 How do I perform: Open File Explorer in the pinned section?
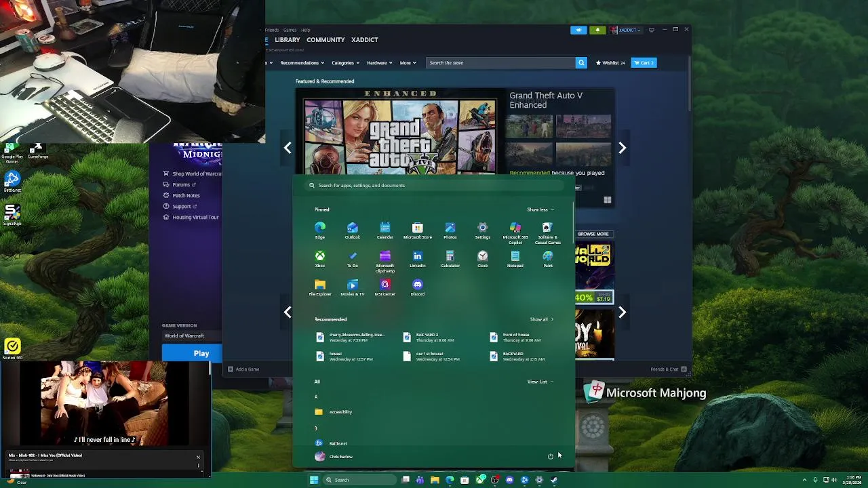point(320,287)
